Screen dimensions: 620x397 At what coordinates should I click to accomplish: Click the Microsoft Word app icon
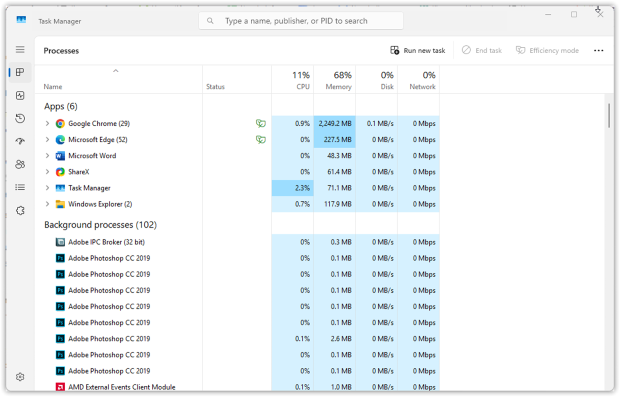[x=60, y=156]
